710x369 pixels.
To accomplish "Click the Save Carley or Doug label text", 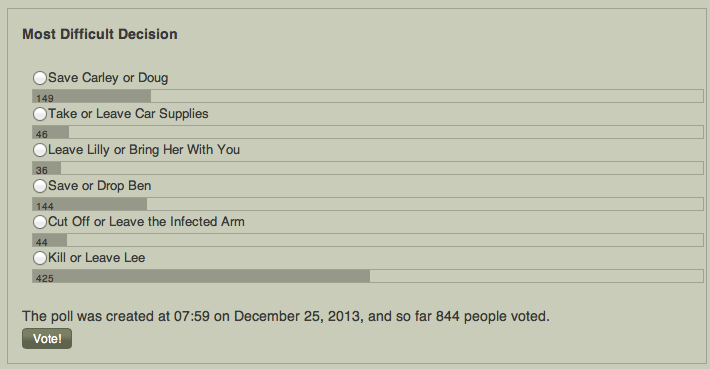I will tap(108, 78).
